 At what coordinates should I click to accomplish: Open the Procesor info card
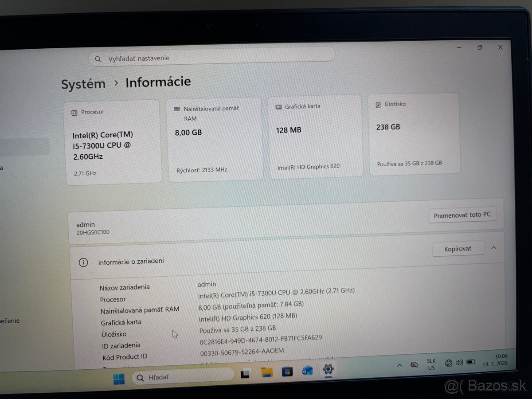(113, 142)
